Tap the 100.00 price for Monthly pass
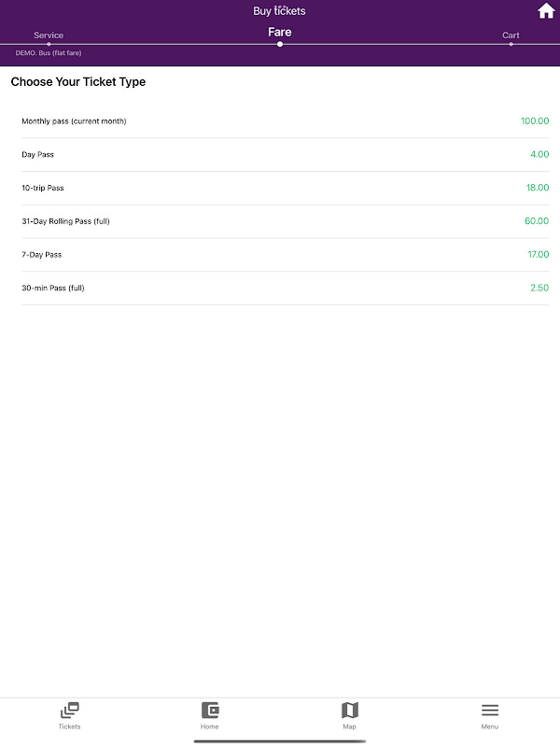This screenshot has height=747, width=560. tap(535, 121)
